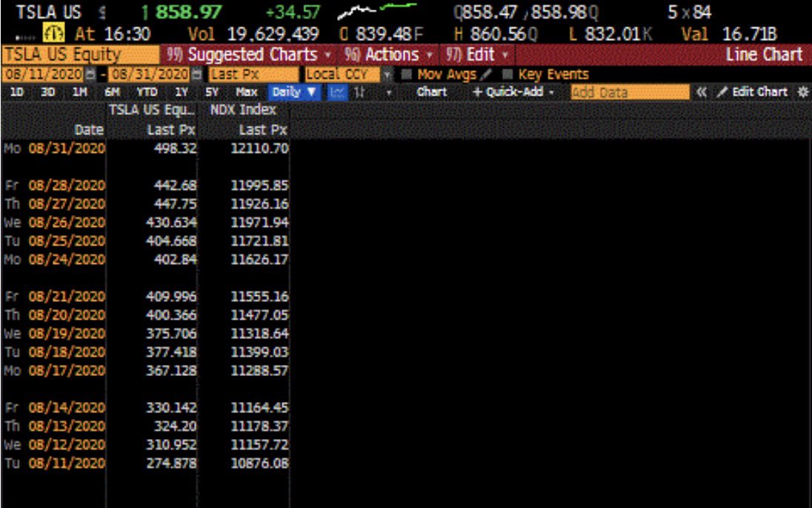Image resolution: width=812 pixels, height=508 pixels.
Task: Click NDX value 11318.64
Action: click(x=259, y=334)
